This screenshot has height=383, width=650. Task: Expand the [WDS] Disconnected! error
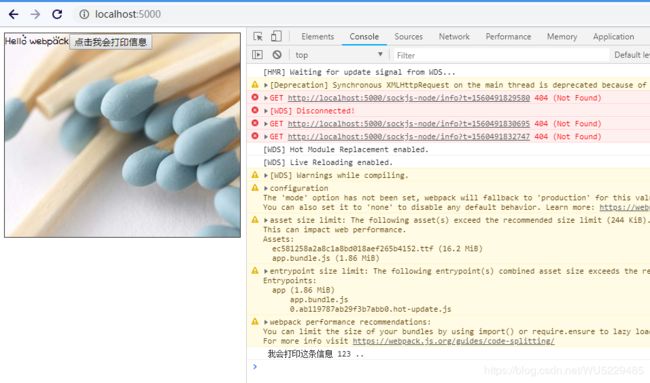pyautogui.click(x=266, y=111)
